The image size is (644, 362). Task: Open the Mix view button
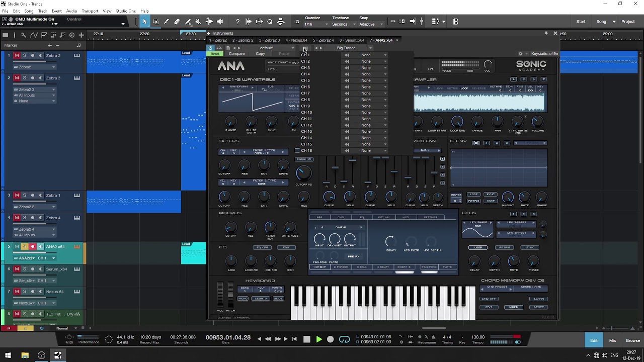pyautogui.click(x=612, y=340)
